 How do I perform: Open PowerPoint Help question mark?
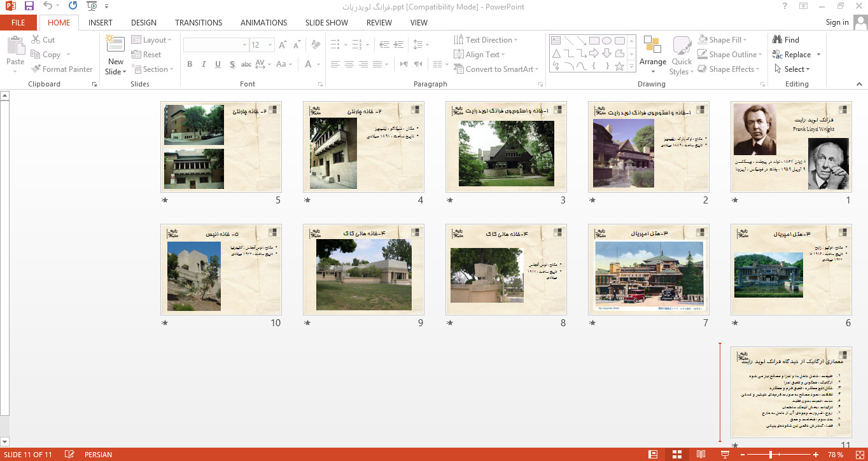tap(785, 6)
